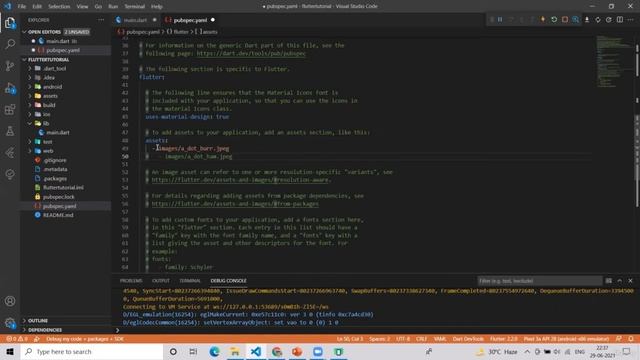This screenshot has width=640, height=360.
Task: Open flutter.dev from-packages link
Action: [235, 204]
